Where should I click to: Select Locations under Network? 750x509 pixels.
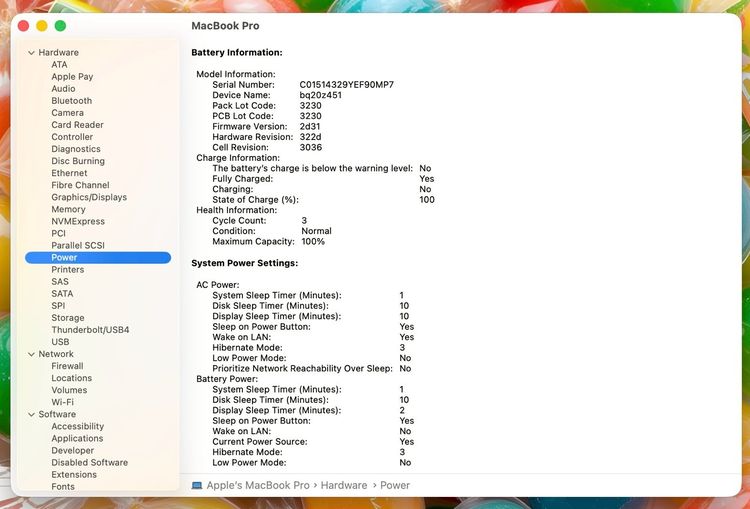(x=72, y=378)
